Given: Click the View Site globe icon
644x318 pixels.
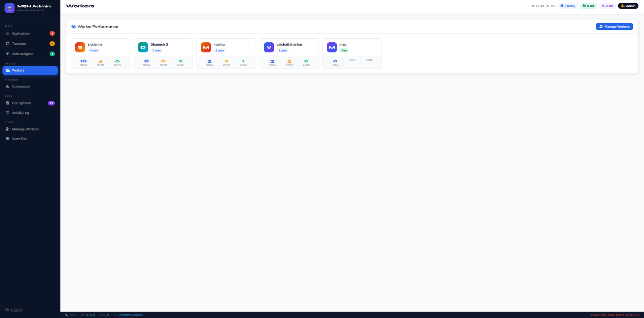Looking at the screenshot, I should [x=8, y=139].
